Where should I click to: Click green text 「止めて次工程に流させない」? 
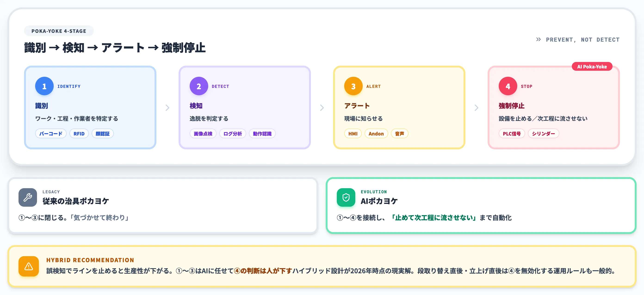pos(434,218)
